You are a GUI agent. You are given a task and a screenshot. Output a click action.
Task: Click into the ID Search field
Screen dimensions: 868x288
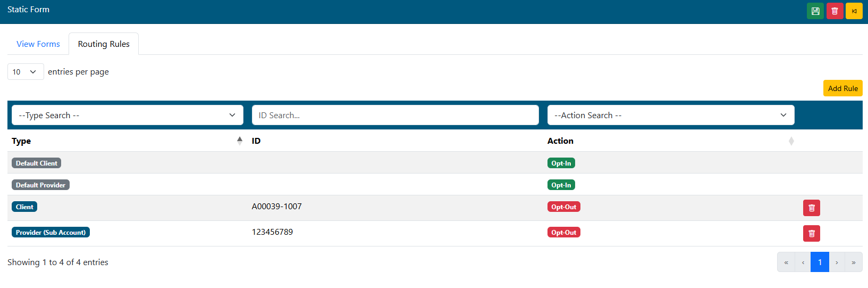tap(395, 116)
